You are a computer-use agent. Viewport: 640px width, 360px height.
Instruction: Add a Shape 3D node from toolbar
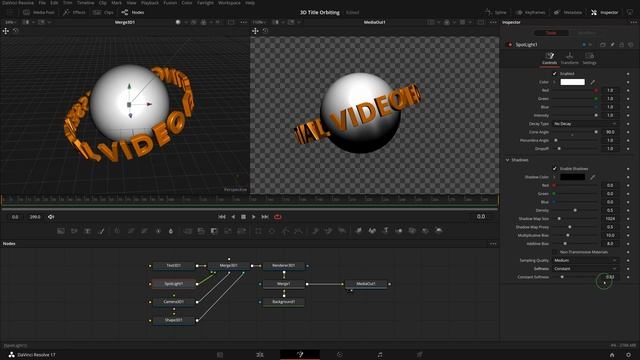pos(372,231)
